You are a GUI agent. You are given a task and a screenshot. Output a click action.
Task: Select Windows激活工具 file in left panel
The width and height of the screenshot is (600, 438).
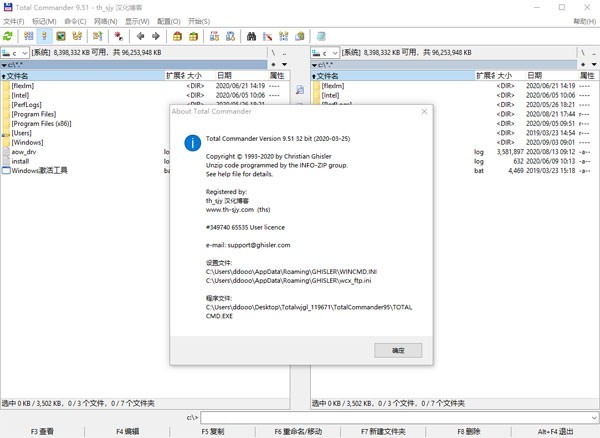[x=39, y=171]
